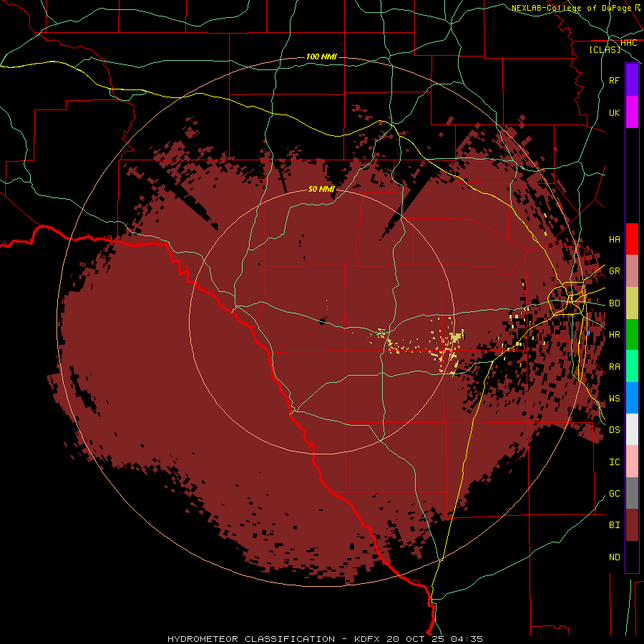
Task: Select the dark green HR legend swatch
Action: pyautogui.click(x=632, y=335)
